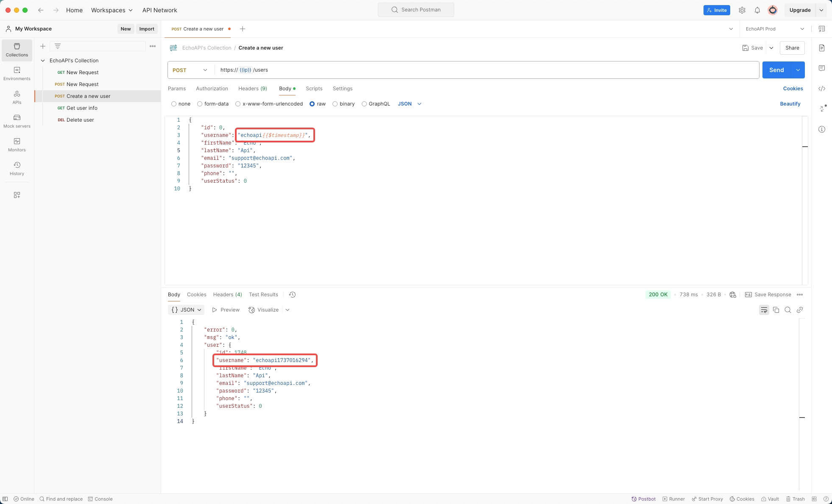Search within the response body

(788, 310)
